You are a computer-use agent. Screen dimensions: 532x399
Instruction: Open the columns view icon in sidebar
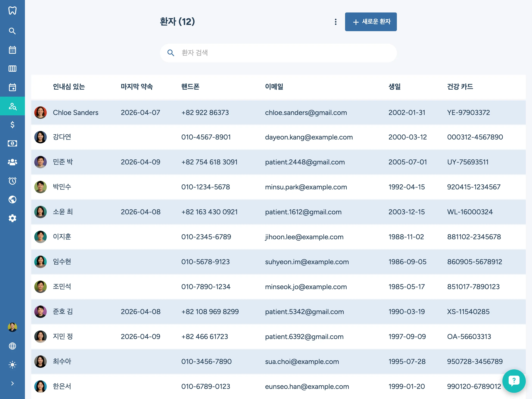click(12, 69)
